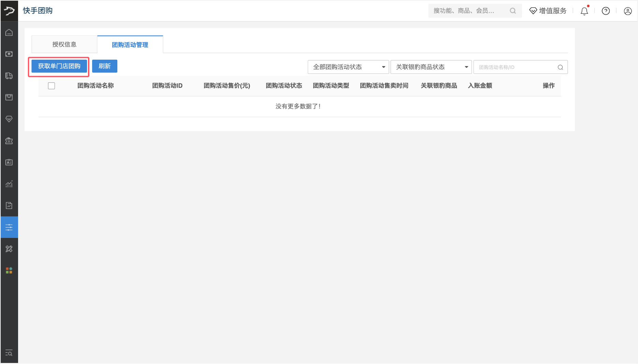Viewport: 638px width, 364px height.
Task: Select the 团购活动管理 tab
Action: (x=130, y=45)
